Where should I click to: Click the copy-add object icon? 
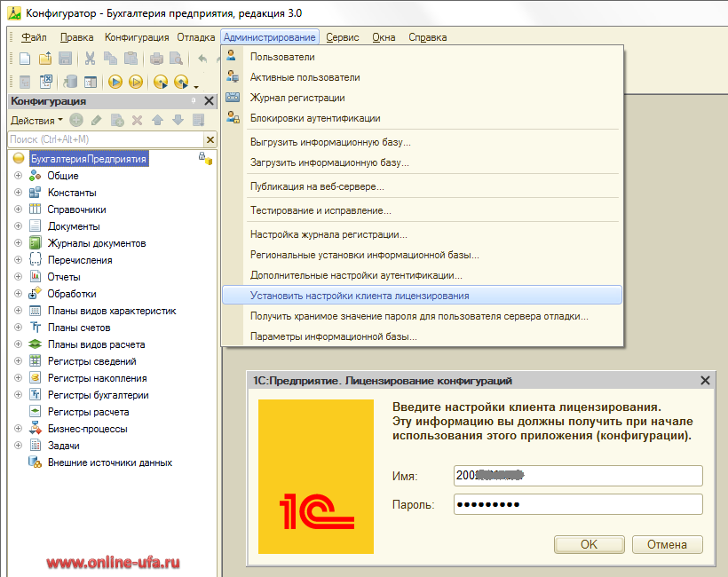pos(117,121)
